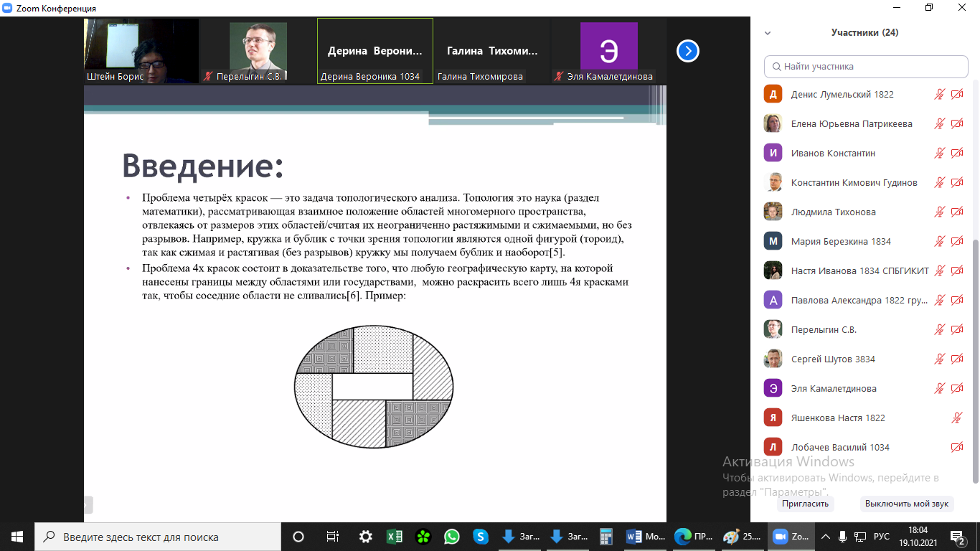Toggle Windows Task View on the taskbar
The image size is (980, 551).
pyautogui.click(x=332, y=537)
